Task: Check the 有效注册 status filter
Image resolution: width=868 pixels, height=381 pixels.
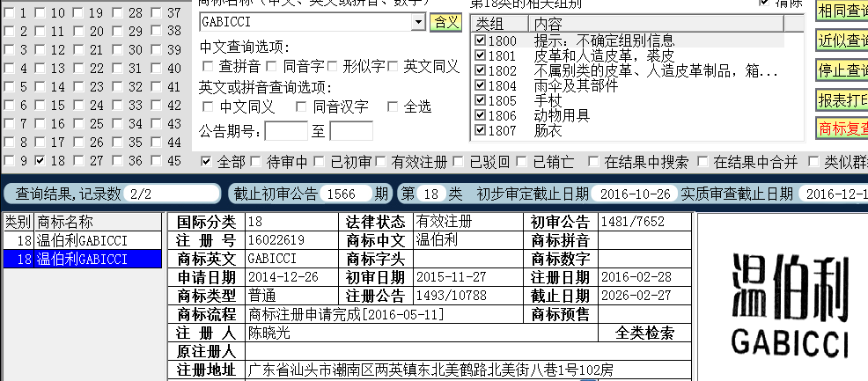Action: coord(381,162)
